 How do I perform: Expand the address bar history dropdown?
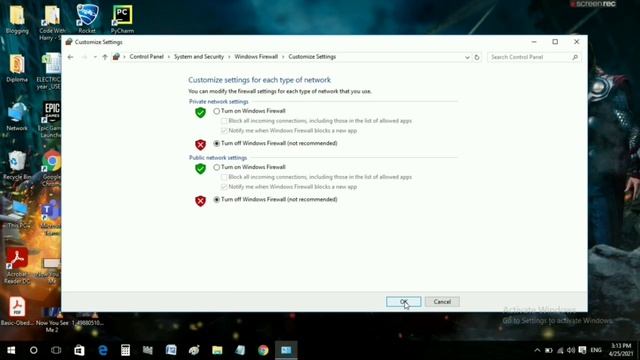tap(467, 57)
